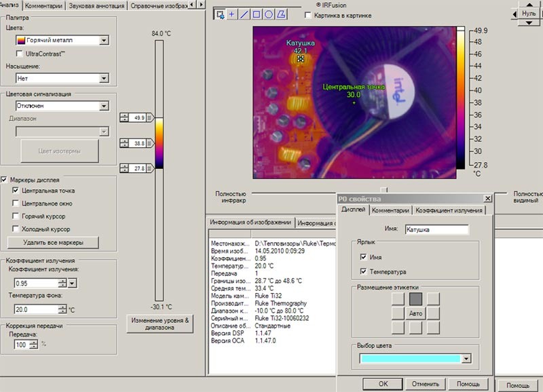This screenshot has height=392, width=543.
Task: Open the Коэффициент излучения dialog tab
Action: [449, 210]
